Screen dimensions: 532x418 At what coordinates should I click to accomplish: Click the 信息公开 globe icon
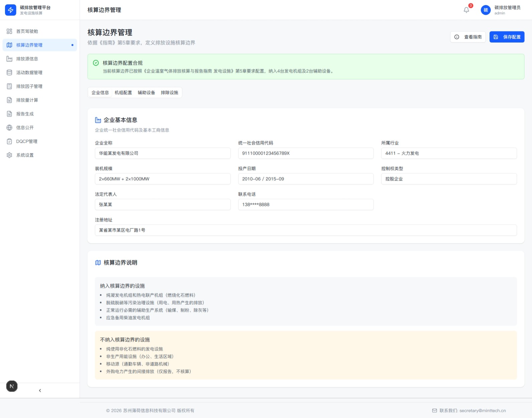pos(9,127)
